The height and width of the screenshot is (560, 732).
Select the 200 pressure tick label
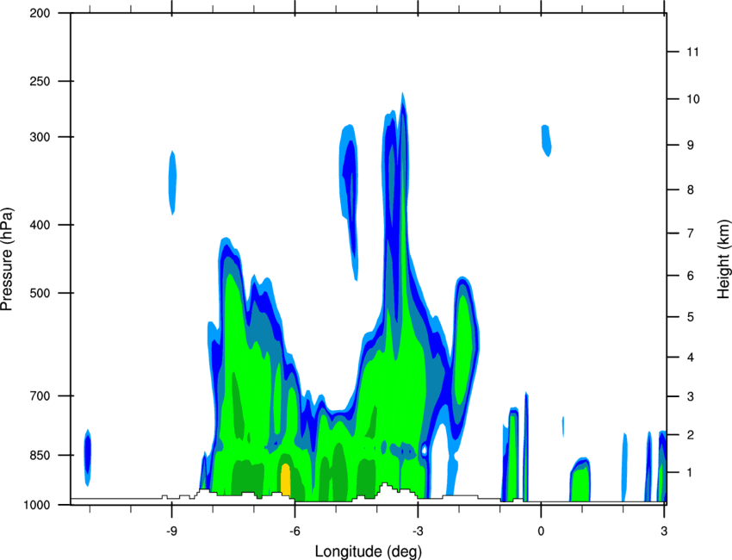coord(40,13)
